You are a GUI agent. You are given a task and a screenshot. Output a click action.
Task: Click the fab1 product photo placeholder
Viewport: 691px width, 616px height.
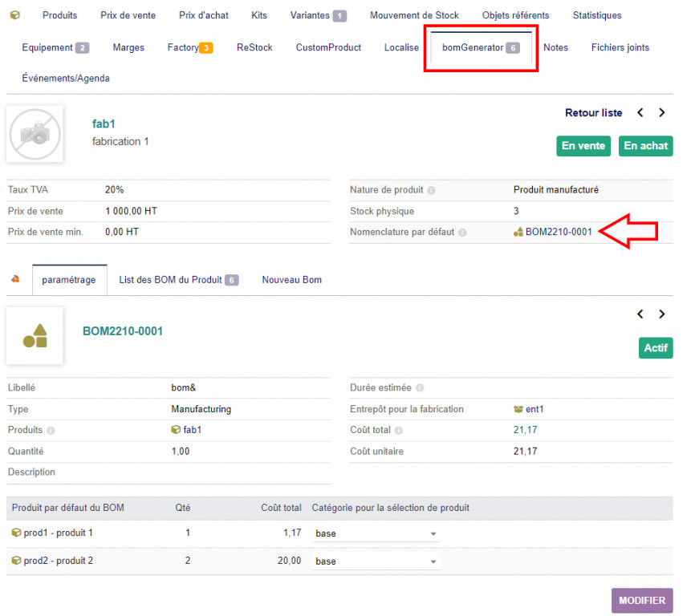(35, 135)
